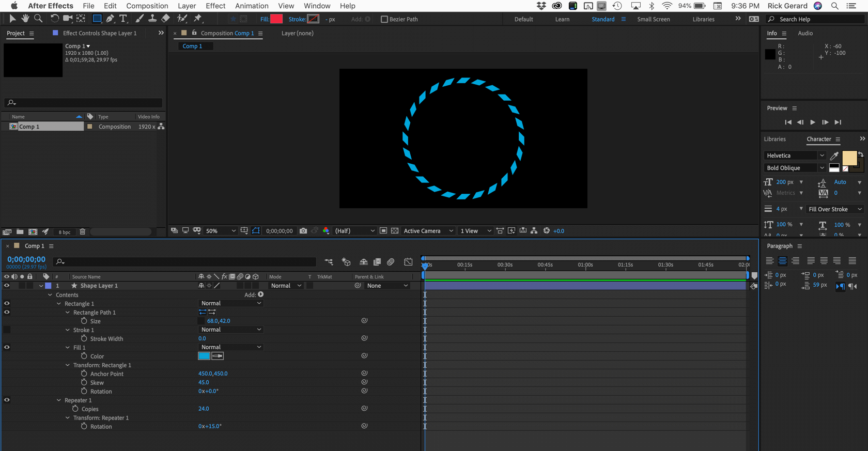Open the Composition menu
The height and width of the screenshot is (451, 868).
[147, 6]
